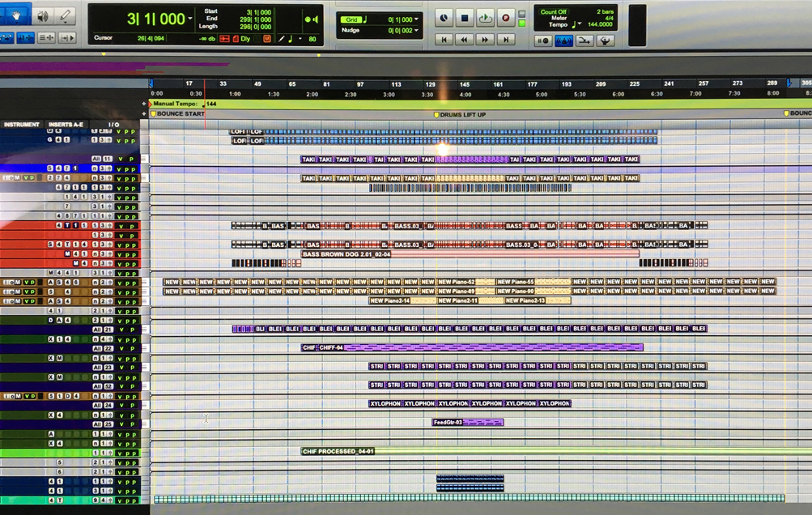Select the CHIF PROCESSED_04-01 clip

tap(338, 452)
